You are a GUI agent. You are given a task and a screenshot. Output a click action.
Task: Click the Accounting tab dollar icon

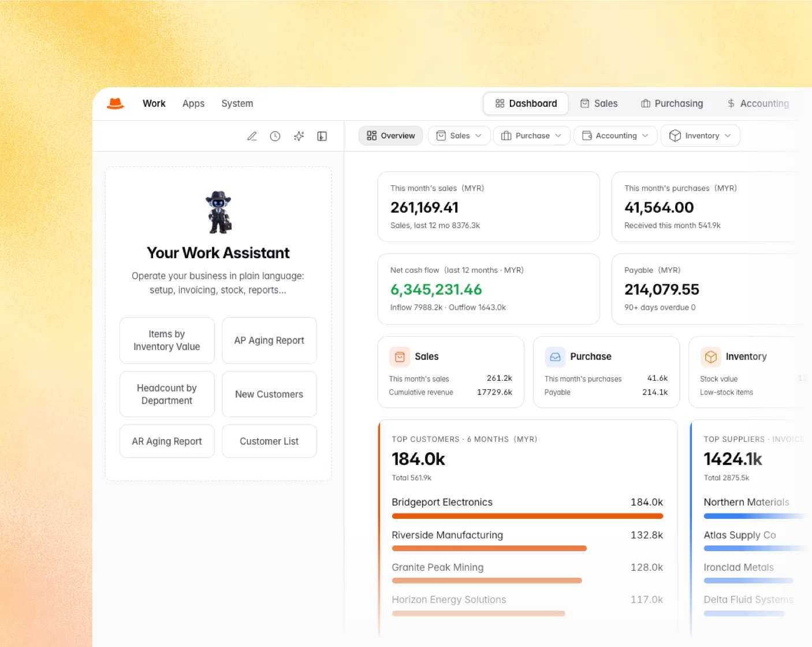(x=731, y=103)
